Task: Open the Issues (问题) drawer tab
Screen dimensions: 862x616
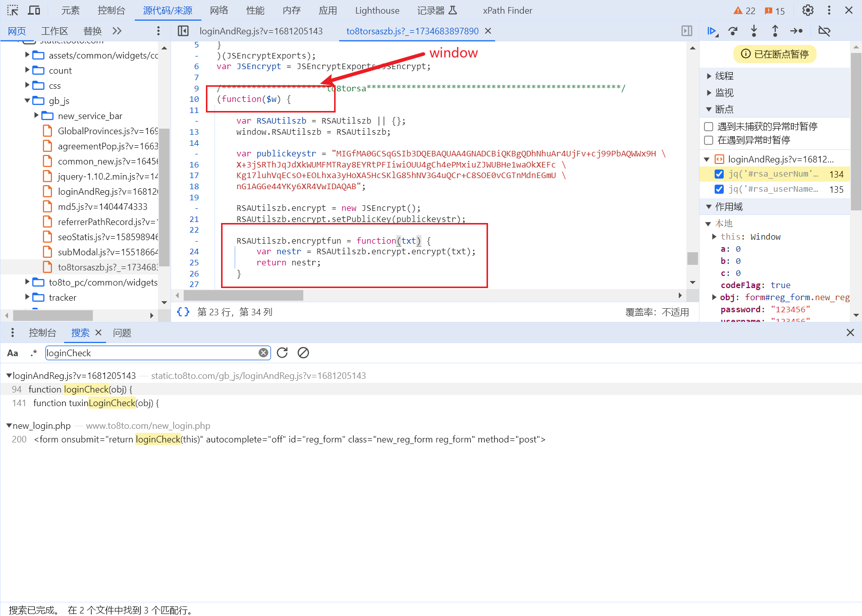Action: coord(122,332)
